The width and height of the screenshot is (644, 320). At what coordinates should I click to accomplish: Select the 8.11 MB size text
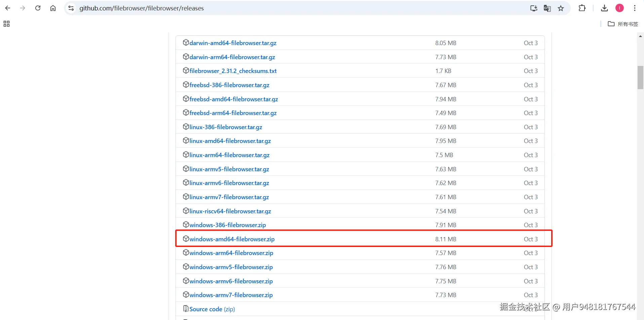[x=446, y=239]
